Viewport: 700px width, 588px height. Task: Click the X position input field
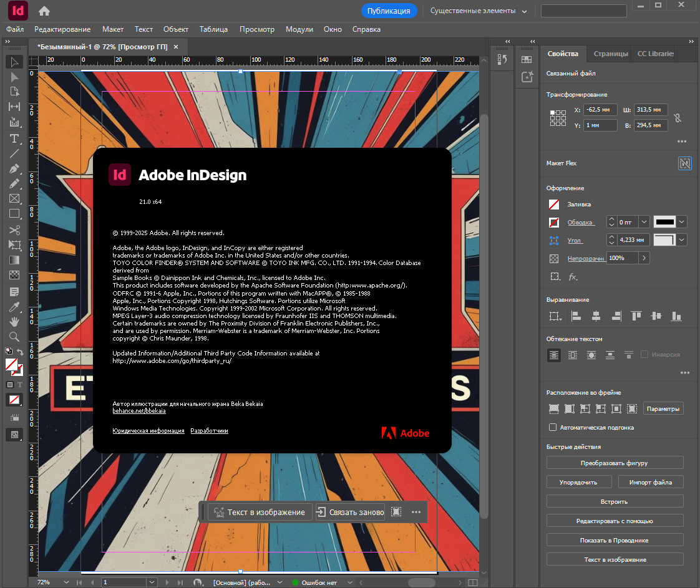click(601, 110)
